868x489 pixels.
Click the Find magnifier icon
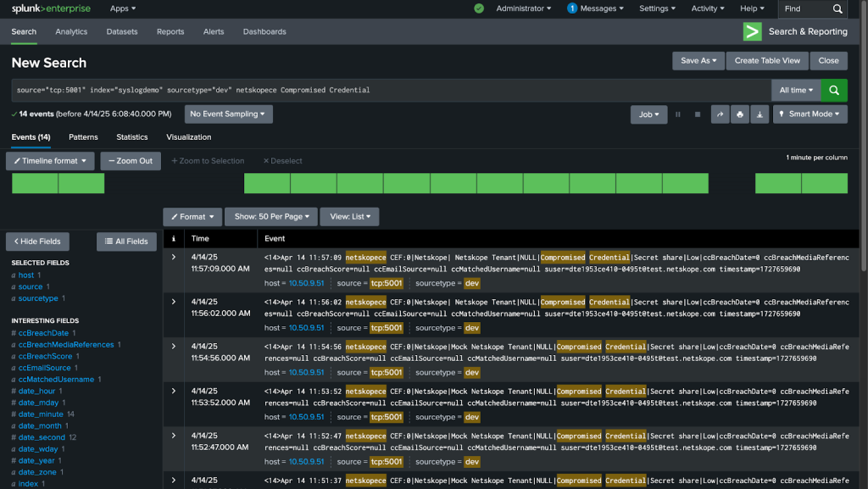(x=837, y=8)
